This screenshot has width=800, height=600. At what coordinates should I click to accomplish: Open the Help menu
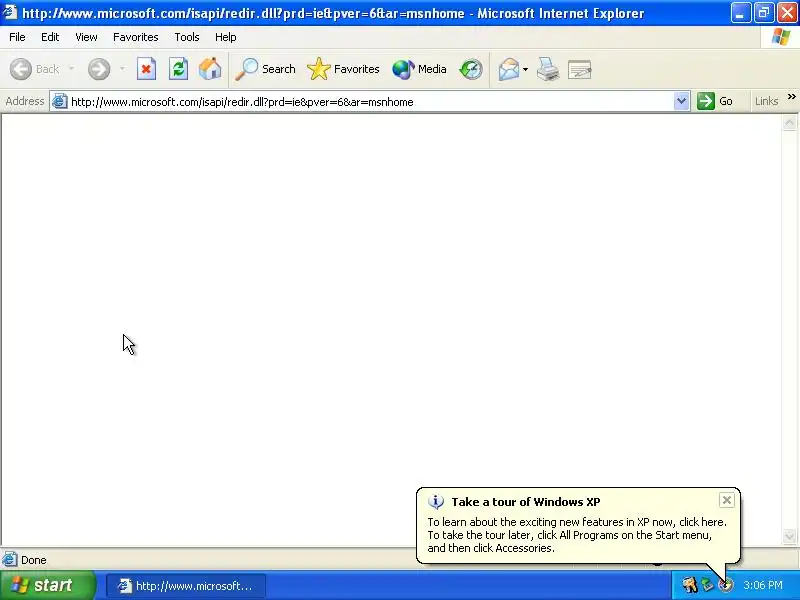tap(225, 37)
